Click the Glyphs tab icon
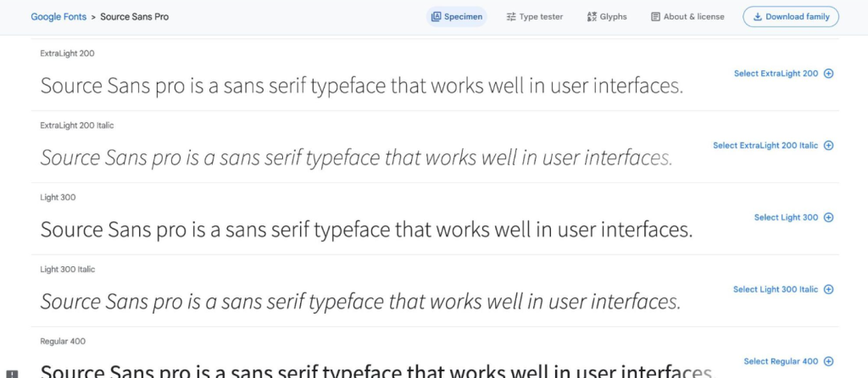Image resolution: width=868 pixels, height=378 pixels. [x=592, y=17]
